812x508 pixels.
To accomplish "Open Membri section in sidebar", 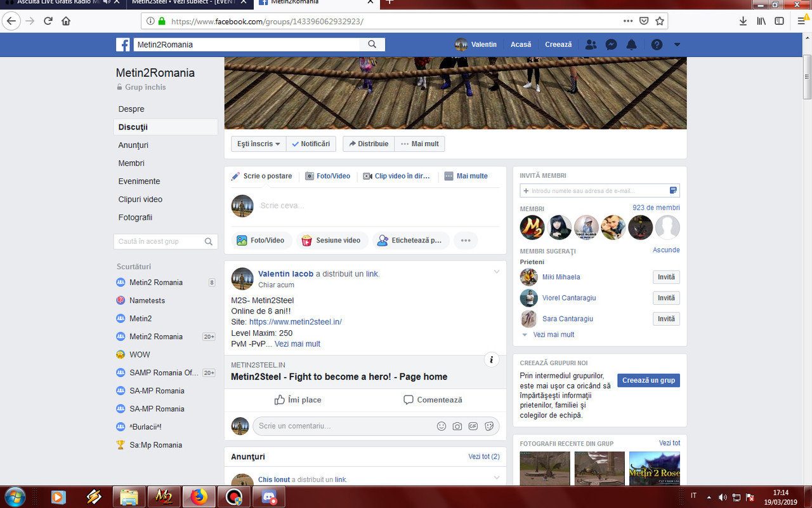I will pyautogui.click(x=131, y=163).
